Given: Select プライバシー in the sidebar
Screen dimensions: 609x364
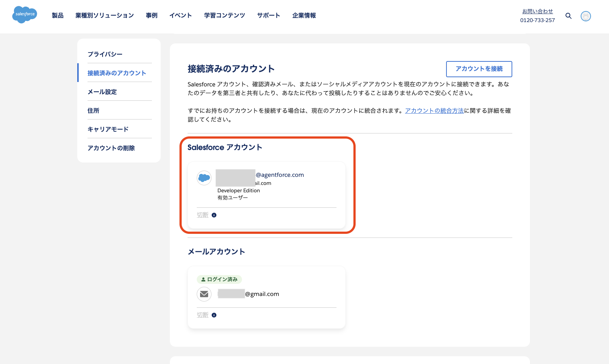Looking at the screenshot, I should click(x=105, y=54).
